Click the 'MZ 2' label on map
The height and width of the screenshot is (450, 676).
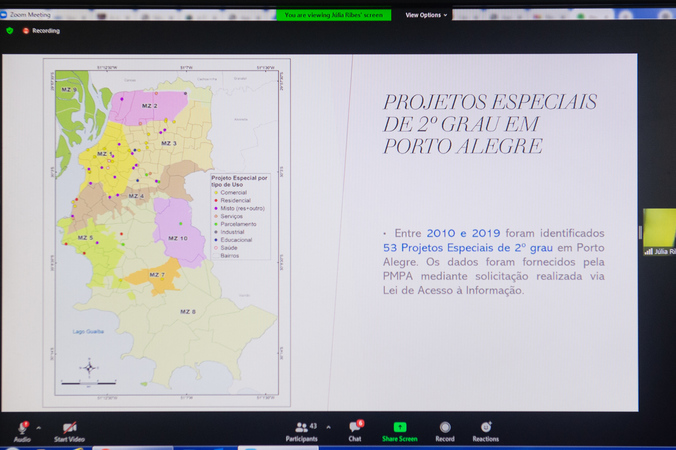pyautogui.click(x=150, y=106)
